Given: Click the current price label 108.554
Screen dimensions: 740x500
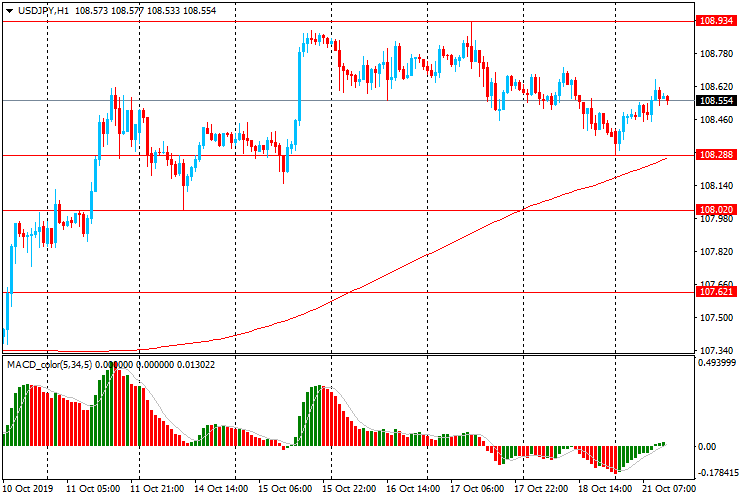Looking at the screenshot, I should (x=716, y=101).
